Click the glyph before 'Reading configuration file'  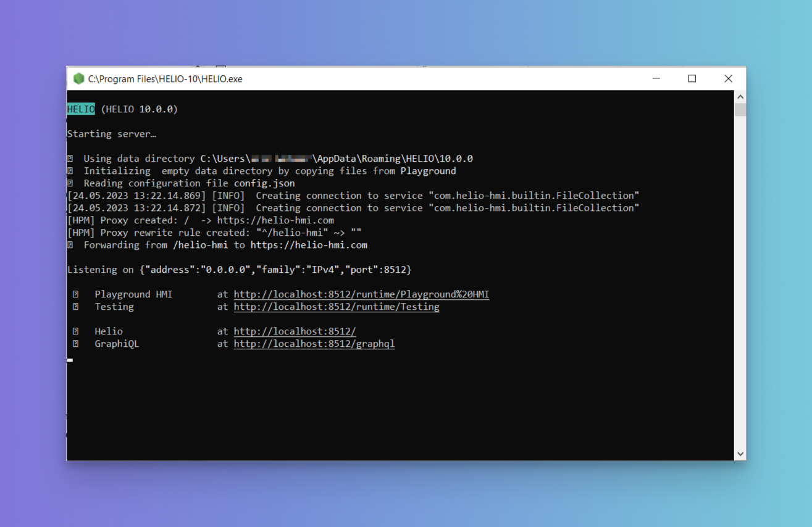pos(70,183)
